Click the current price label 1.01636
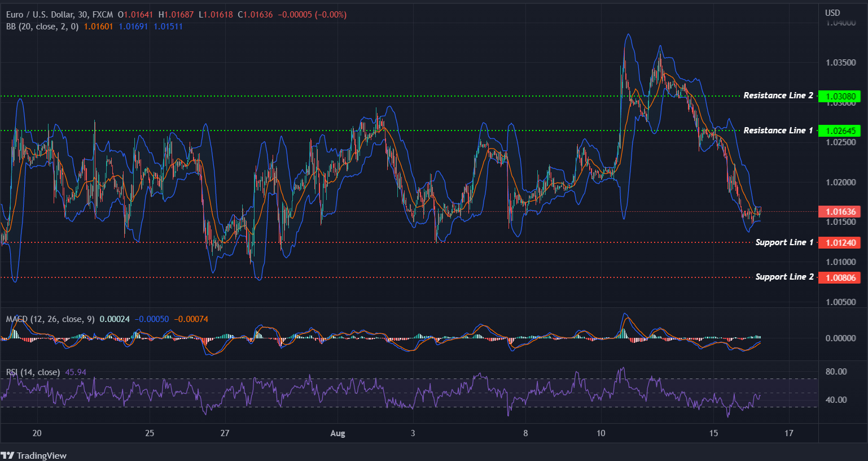The image size is (868, 461). pyautogui.click(x=839, y=211)
